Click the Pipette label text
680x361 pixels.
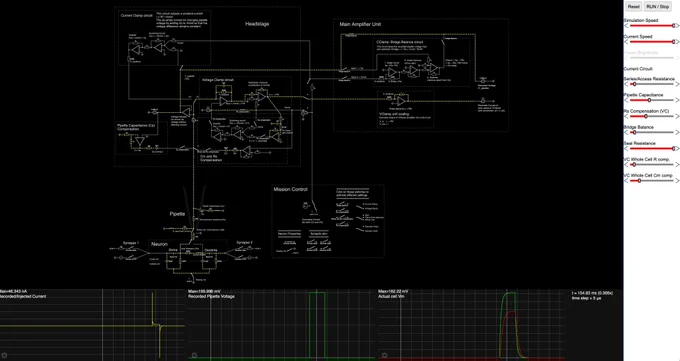pyautogui.click(x=177, y=214)
